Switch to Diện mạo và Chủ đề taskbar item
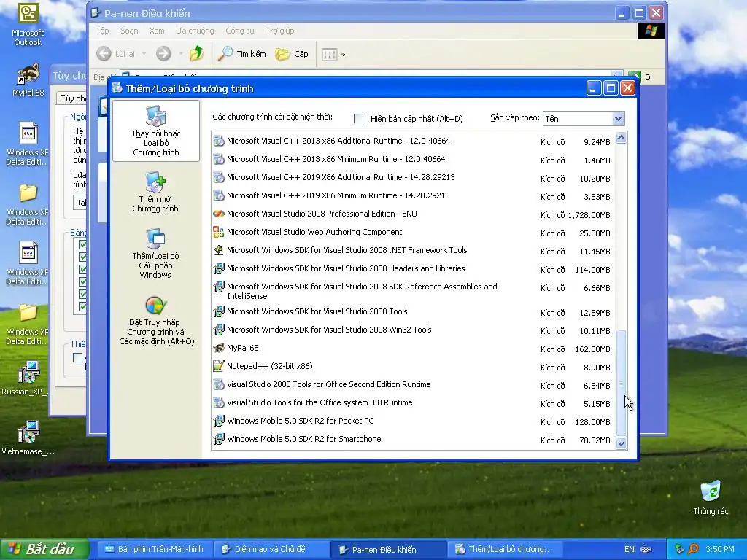This screenshot has height=560, width=747. 270,549
